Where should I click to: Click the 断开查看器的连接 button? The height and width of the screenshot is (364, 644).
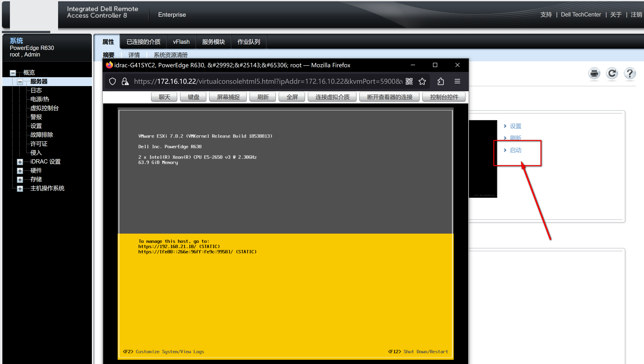pos(389,97)
